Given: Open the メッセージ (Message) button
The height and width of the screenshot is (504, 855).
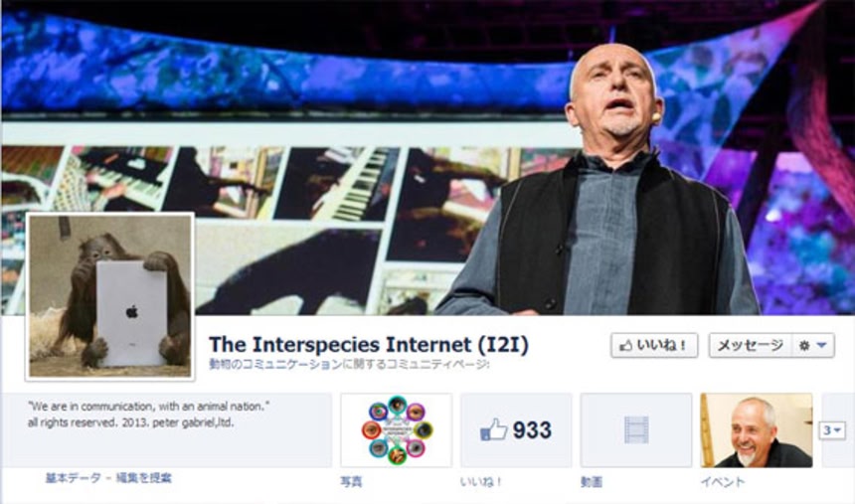Looking at the screenshot, I should [750, 345].
